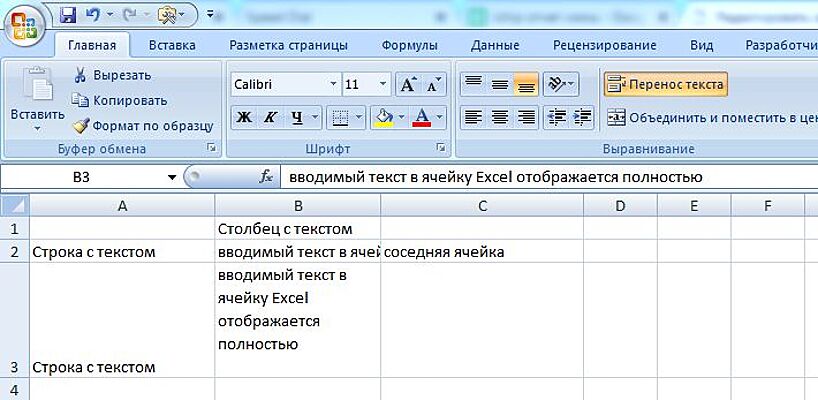This screenshot has width=818, height=400.
Task: Toggle Перенос текста wrap text
Action: click(665, 85)
